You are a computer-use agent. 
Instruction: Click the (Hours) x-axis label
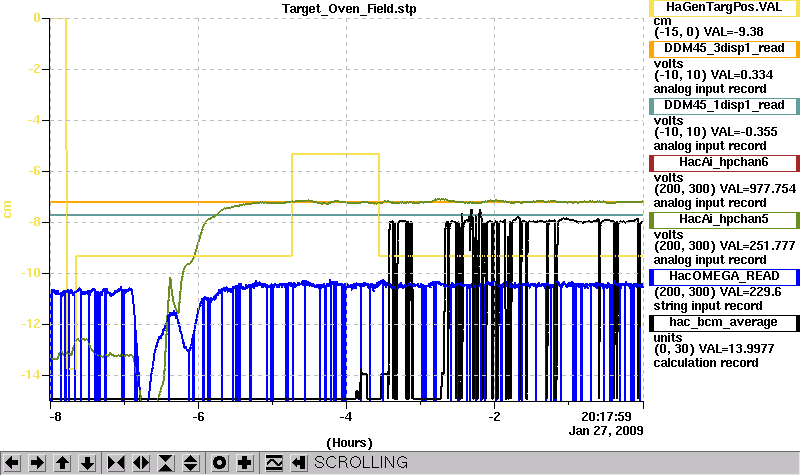tap(349, 442)
